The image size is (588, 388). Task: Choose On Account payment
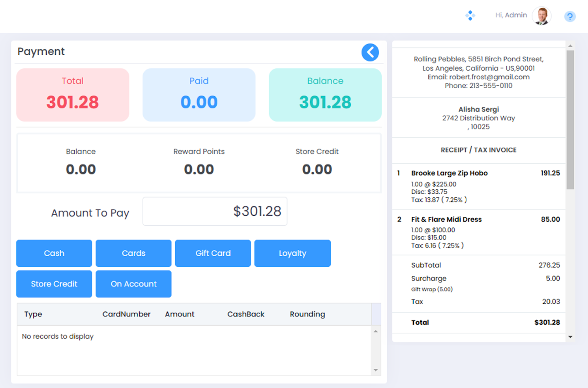click(x=134, y=284)
